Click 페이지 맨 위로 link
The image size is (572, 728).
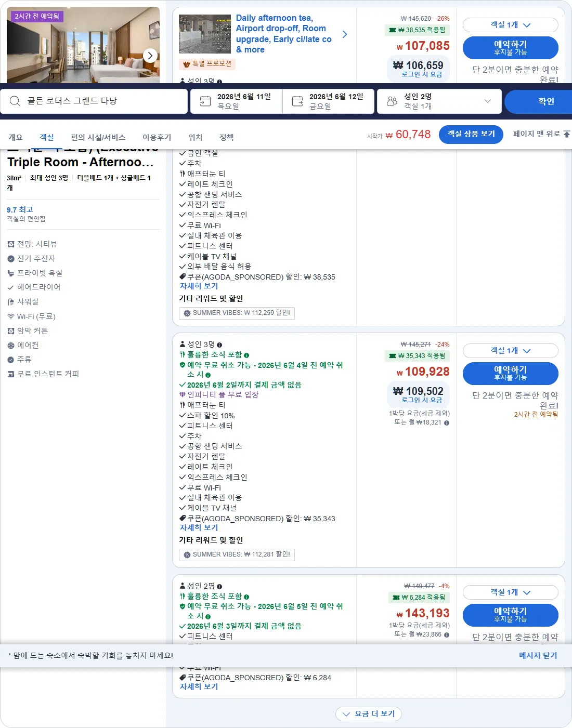(x=541, y=134)
